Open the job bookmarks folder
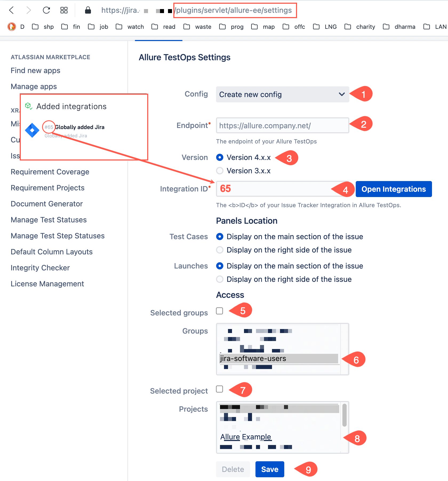Viewport: 448px width, 481px height. click(98, 27)
